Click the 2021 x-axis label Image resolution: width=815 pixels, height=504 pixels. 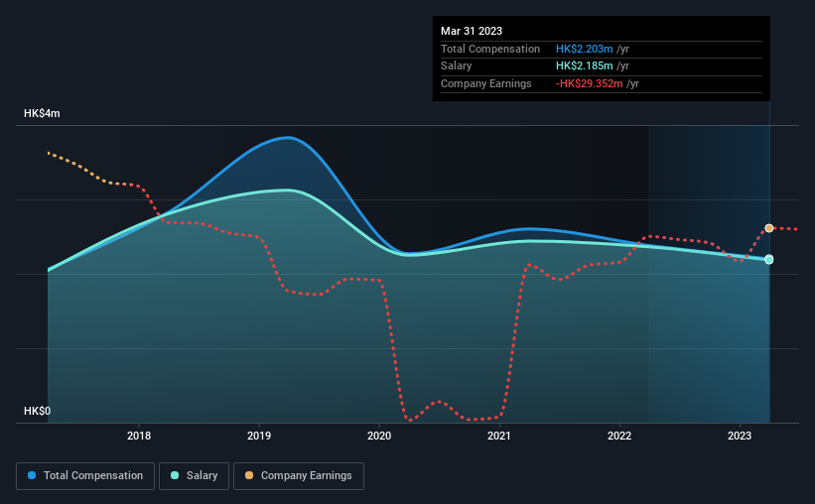tap(499, 436)
